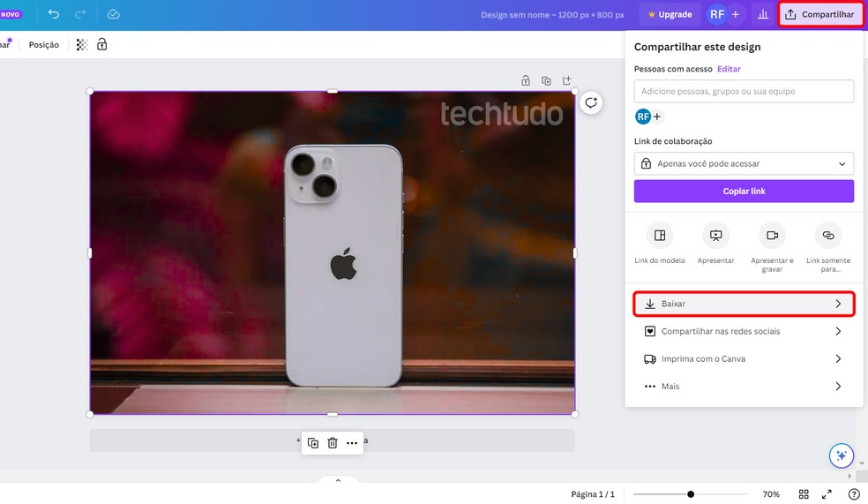868x504 pixels.
Task: Click the Editar access link
Action: point(729,69)
